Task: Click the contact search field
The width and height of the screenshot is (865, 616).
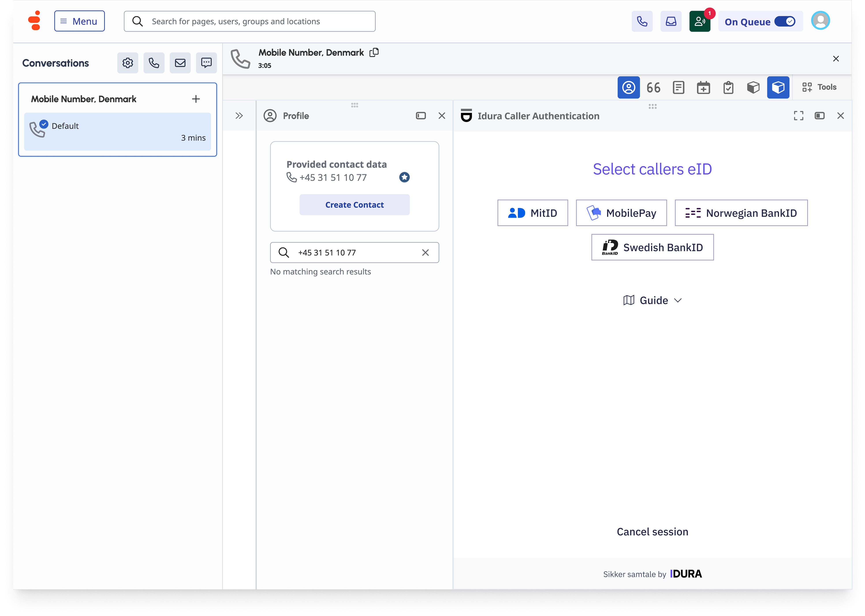Action: tap(354, 253)
